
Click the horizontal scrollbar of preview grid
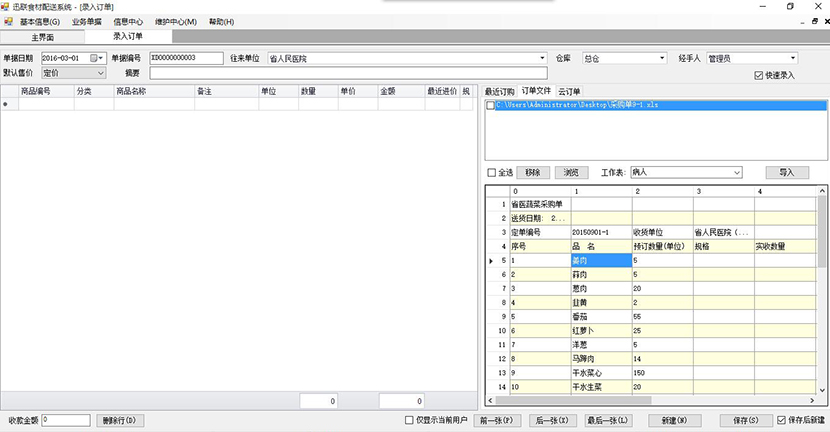[652, 401]
